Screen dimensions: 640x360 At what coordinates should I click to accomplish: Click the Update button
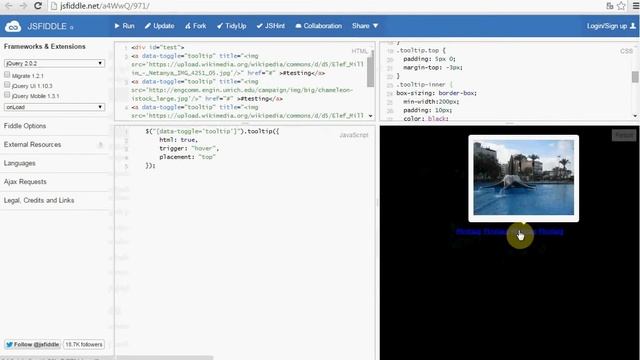[x=160, y=26]
